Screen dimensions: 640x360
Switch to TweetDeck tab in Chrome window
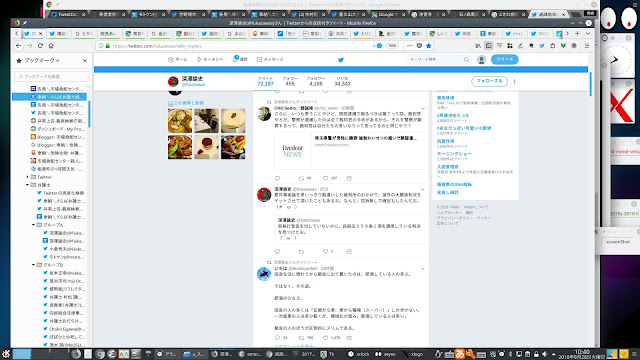67,14
